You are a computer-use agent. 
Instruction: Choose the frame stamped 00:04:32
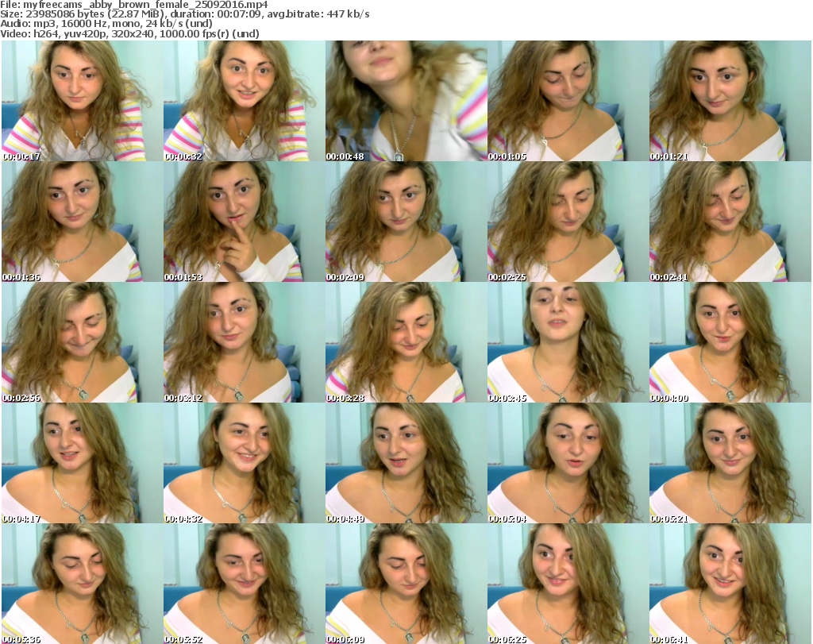point(245,463)
